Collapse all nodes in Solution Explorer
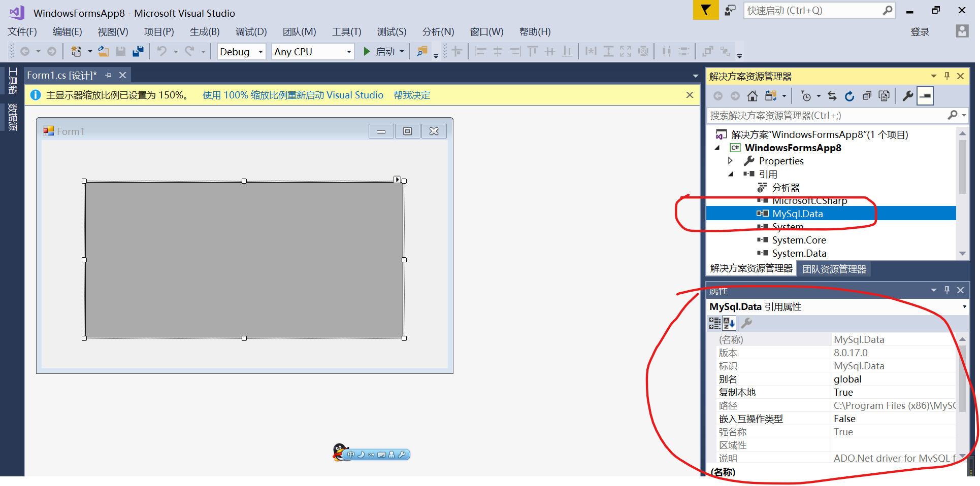 (x=867, y=95)
